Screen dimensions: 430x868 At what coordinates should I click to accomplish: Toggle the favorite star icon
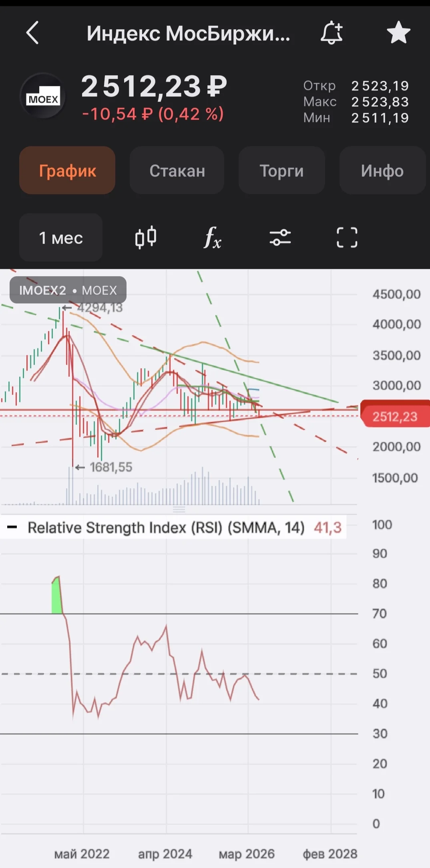coord(398,32)
